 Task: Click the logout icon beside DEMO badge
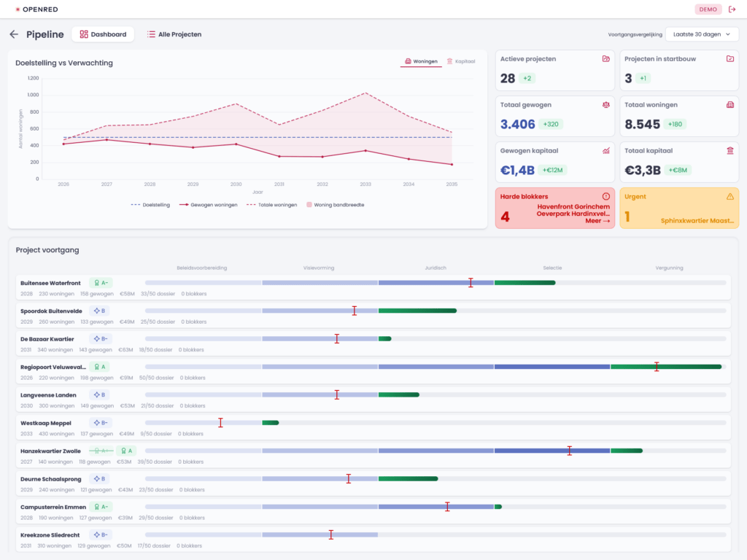(x=732, y=9)
